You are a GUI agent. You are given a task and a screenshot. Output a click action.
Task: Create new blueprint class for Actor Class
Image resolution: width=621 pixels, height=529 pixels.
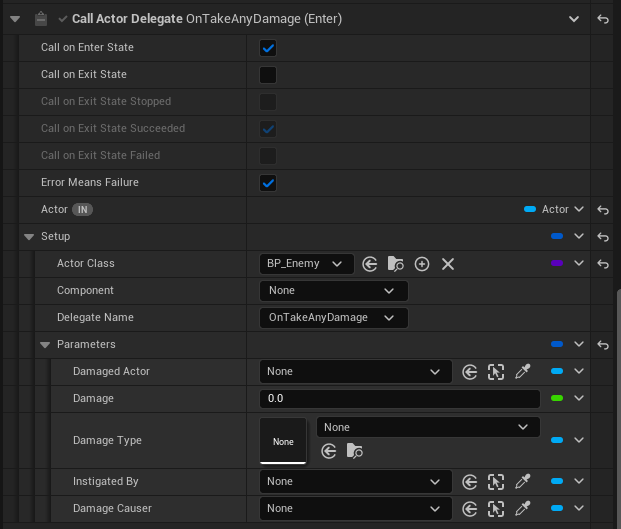pos(422,264)
